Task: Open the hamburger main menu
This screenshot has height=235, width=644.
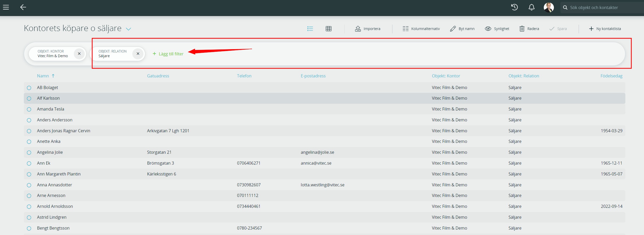Action: pos(6,7)
